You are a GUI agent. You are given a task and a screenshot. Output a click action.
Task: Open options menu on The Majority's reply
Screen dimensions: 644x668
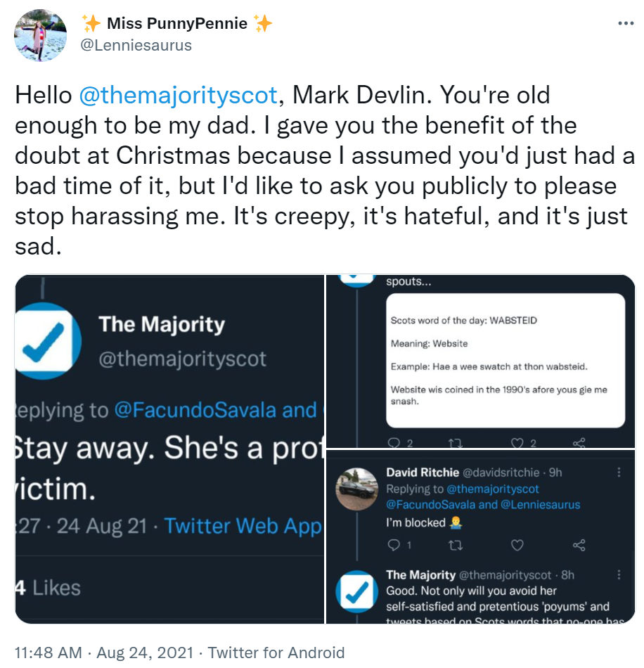tap(619, 575)
